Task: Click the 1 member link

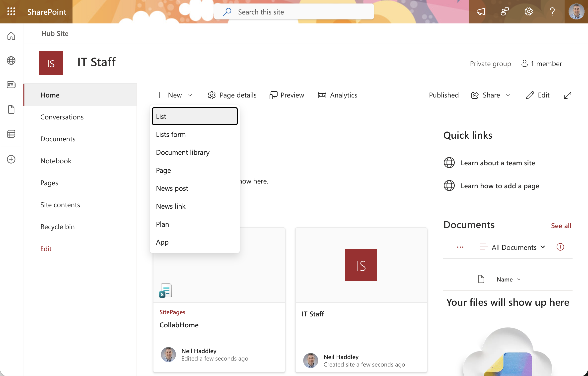Action: pos(542,64)
